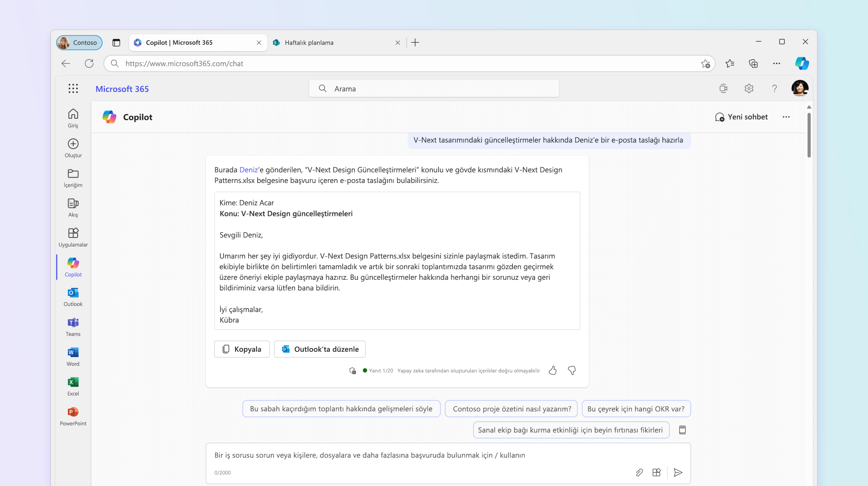Go to Giriş home in sidebar
Viewport: 868px width, 486px height.
click(73, 118)
